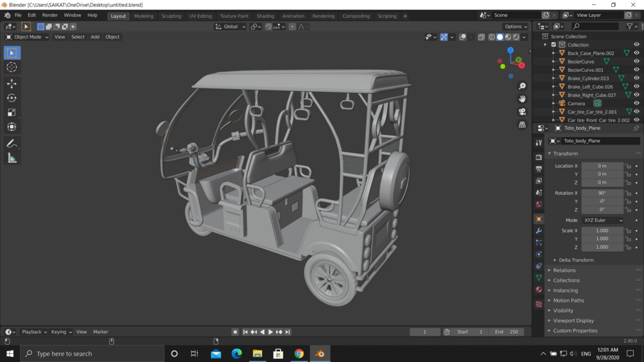Select the Scale tool
Screen dimensions: 644x362
pos(12,113)
